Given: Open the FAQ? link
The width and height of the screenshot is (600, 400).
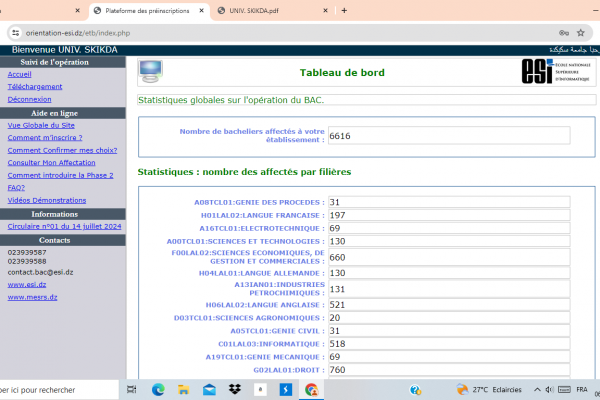Looking at the screenshot, I should pyautogui.click(x=16, y=188).
